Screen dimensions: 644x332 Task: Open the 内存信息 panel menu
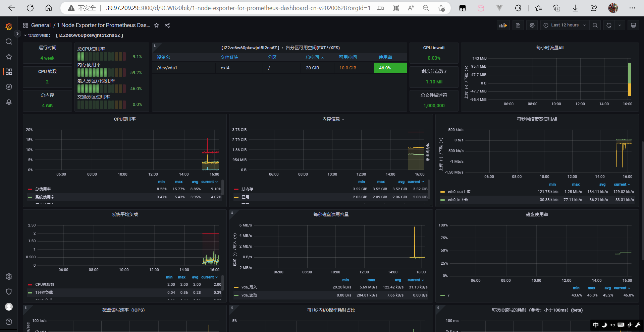[333, 119]
